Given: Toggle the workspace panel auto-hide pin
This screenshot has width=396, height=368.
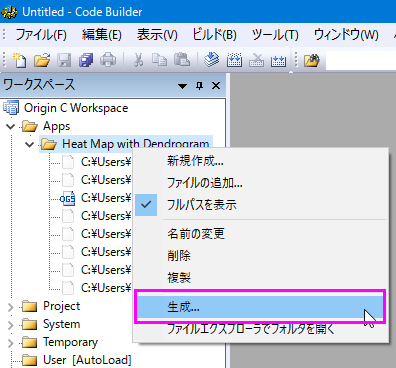Looking at the screenshot, I should click(199, 86).
